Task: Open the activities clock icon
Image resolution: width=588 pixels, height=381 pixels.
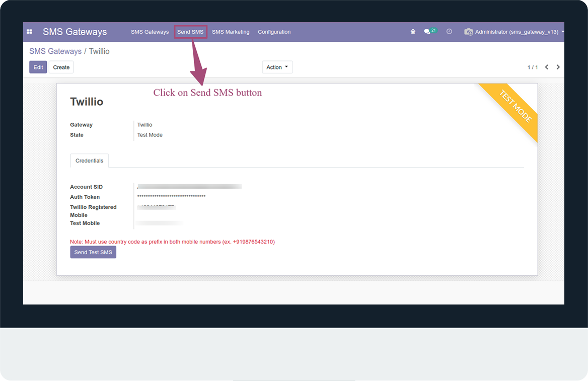Action: (449, 32)
